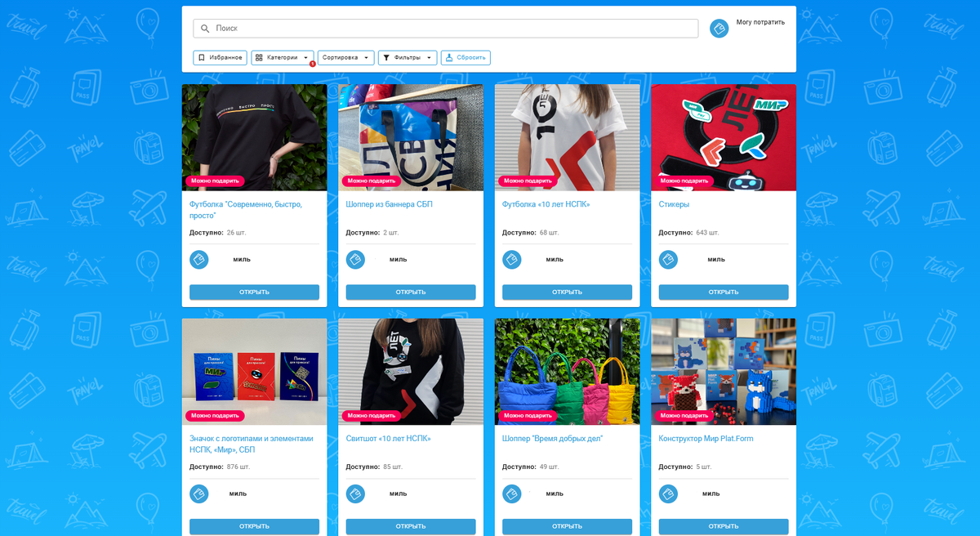980x536 pixels.
Task: Click Можно подарить badge on Конструктор card
Action: [684, 415]
